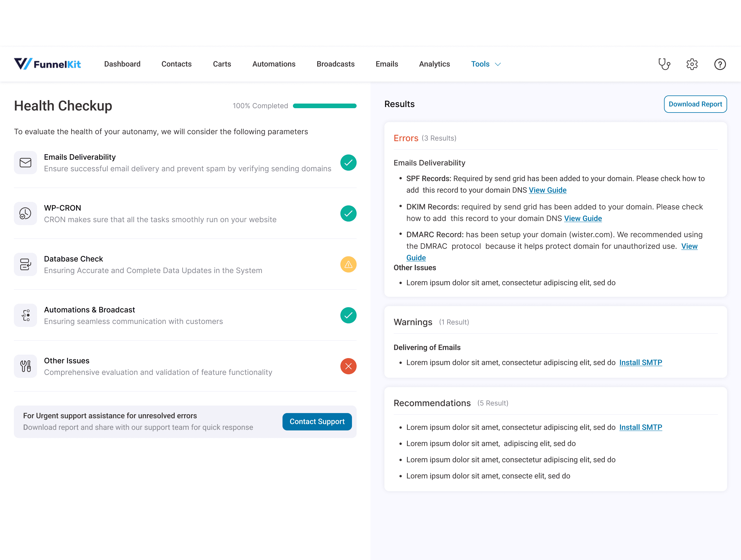
Task: Click the help question mark icon
Action: [x=720, y=64]
